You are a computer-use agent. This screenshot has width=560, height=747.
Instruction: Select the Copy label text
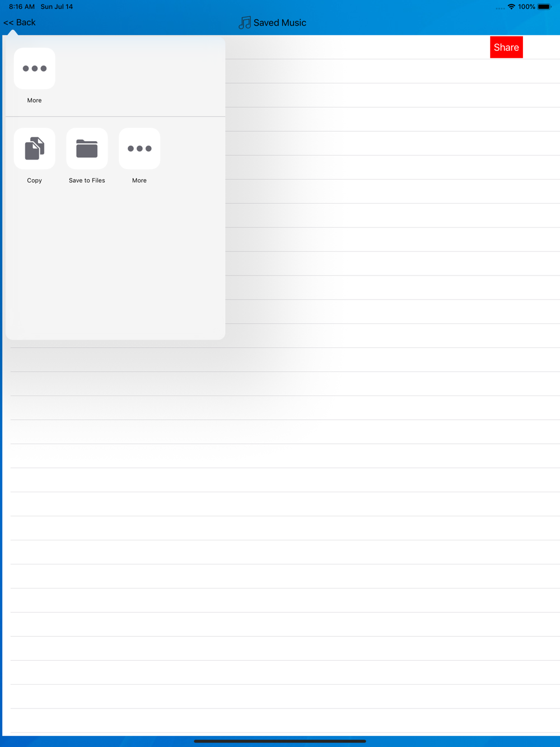pyautogui.click(x=34, y=180)
